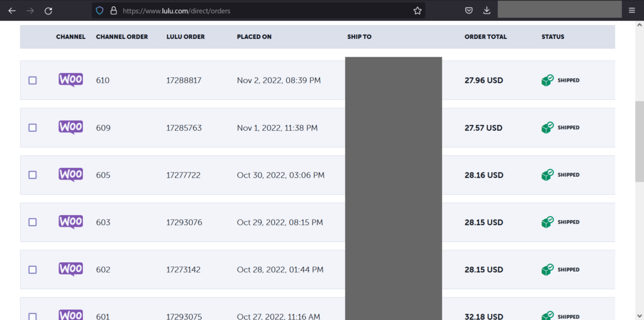The width and height of the screenshot is (644, 320).
Task: Open the browser hamburger menu
Action: point(631,11)
